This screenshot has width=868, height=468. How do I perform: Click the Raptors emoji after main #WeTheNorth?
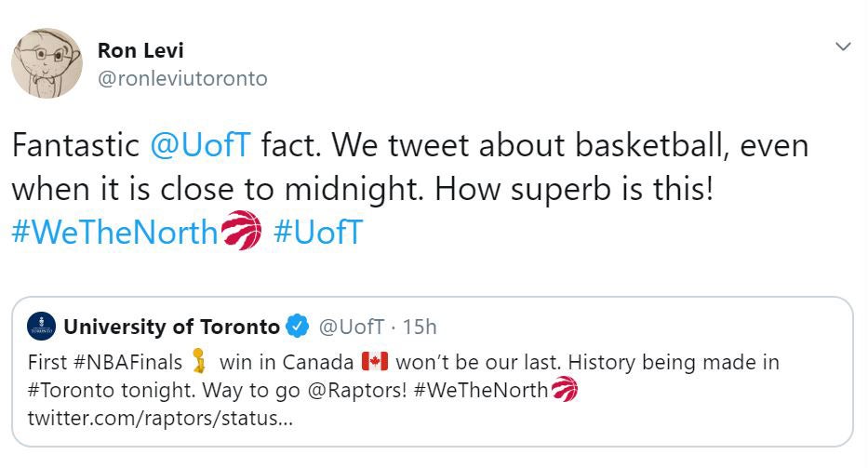242,231
